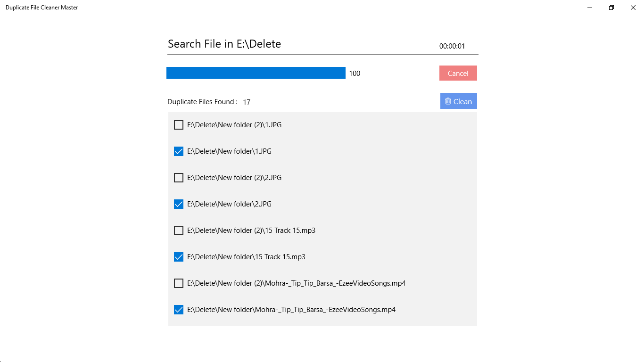Click the blue search progress bar
This screenshot has height=362, width=644.
(256, 73)
